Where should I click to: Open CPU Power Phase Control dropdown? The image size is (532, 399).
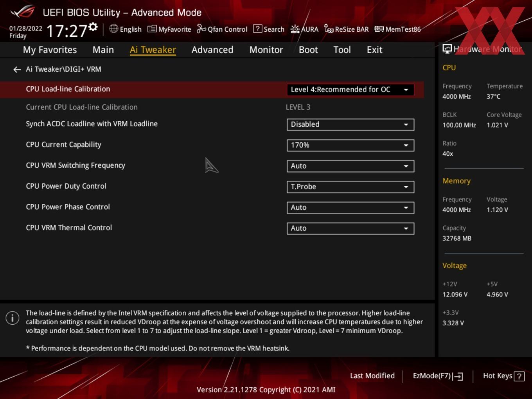click(x=350, y=207)
